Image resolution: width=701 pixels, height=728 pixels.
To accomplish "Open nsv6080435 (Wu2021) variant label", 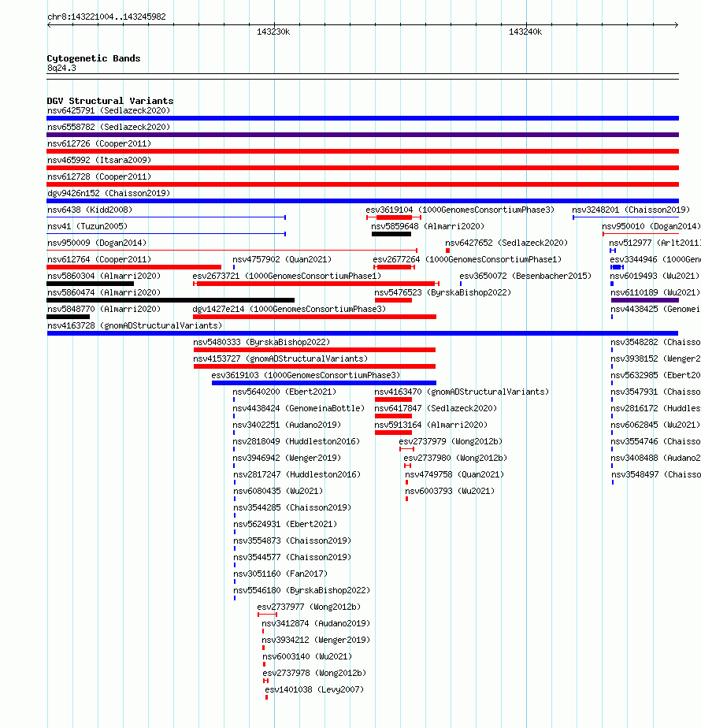I will (x=278, y=491).
